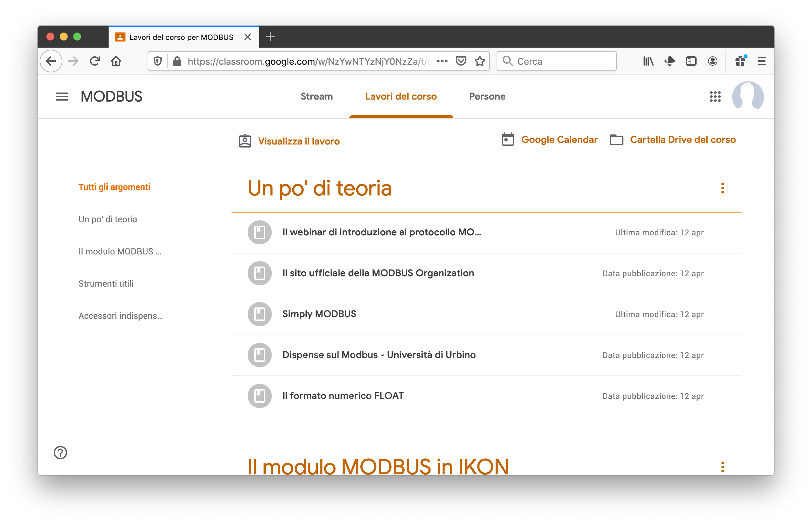
Task: Click the browser forward arrow
Action: pyautogui.click(x=73, y=61)
